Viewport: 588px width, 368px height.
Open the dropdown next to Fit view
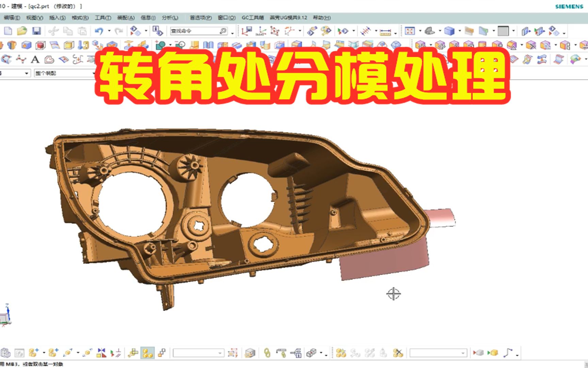[420, 31]
